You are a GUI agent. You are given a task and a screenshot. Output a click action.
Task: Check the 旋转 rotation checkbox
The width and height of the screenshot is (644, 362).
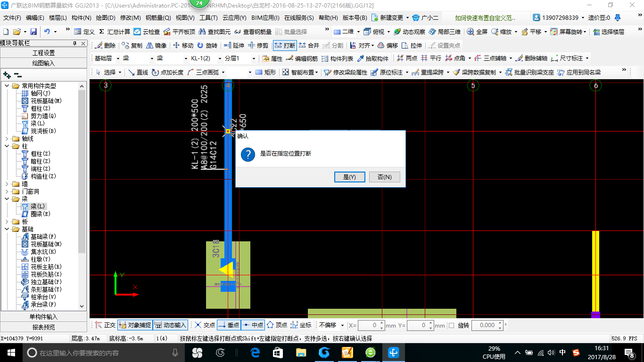pos(451,325)
